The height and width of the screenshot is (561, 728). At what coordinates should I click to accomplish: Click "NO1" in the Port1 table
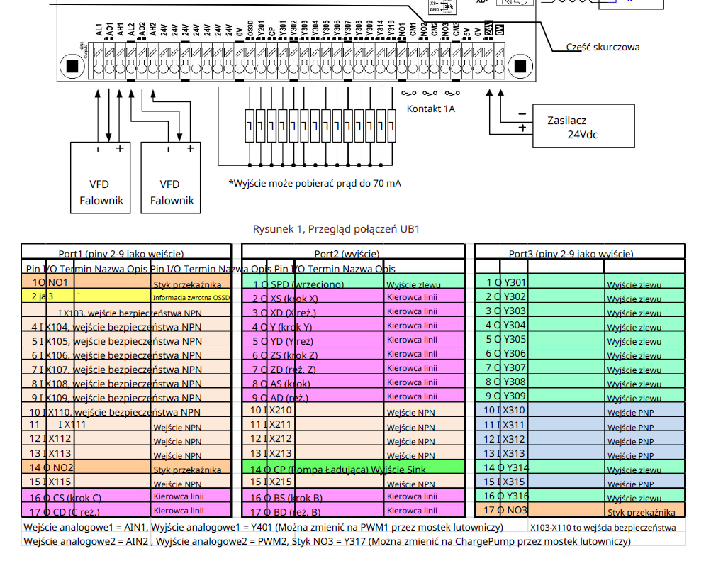pos(58,282)
